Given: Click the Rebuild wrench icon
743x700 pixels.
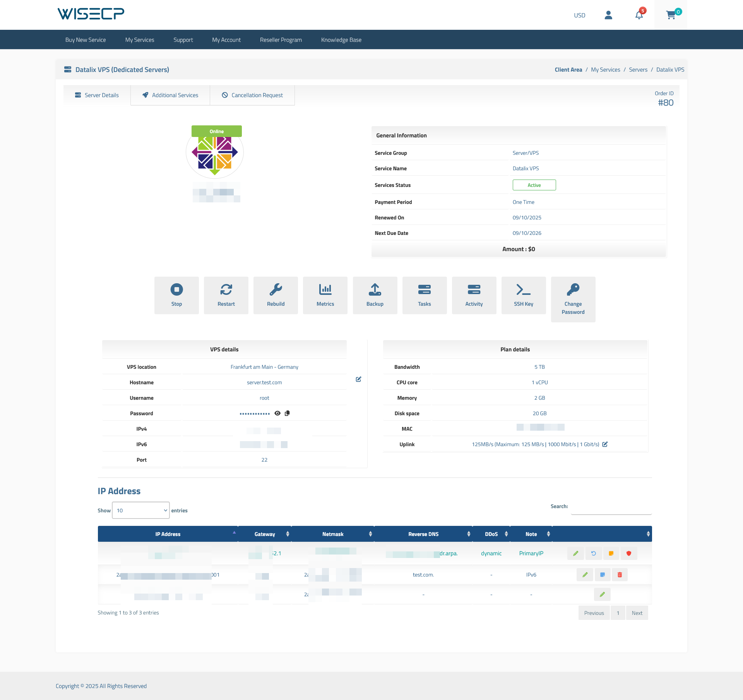Looking at the screenshot, I should tap(276, 289).
